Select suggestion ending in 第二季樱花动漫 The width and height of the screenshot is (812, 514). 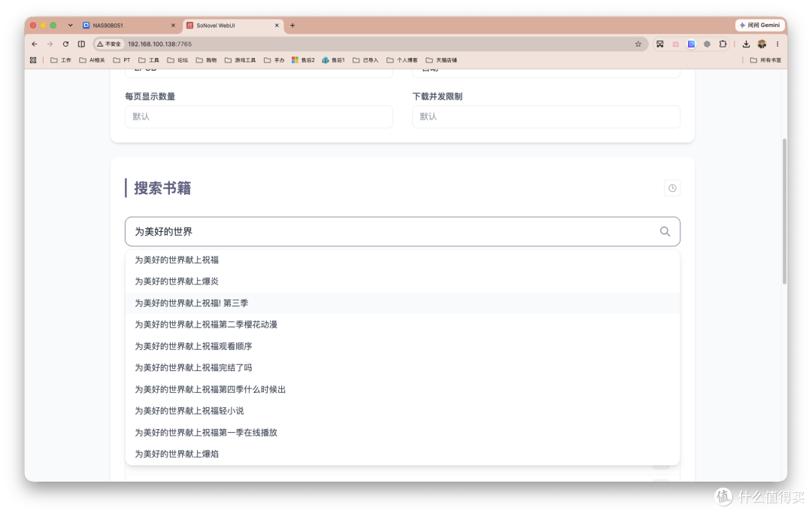[x=402, y=324]
